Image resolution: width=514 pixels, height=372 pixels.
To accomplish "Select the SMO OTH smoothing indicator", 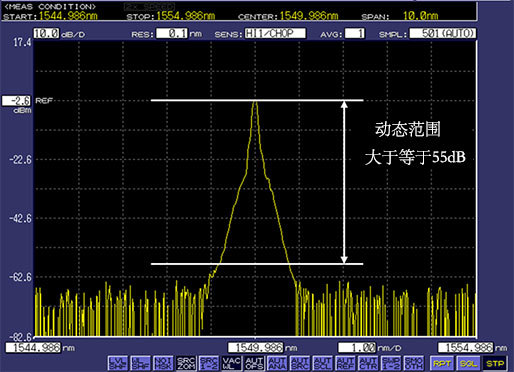I will 413,363.
